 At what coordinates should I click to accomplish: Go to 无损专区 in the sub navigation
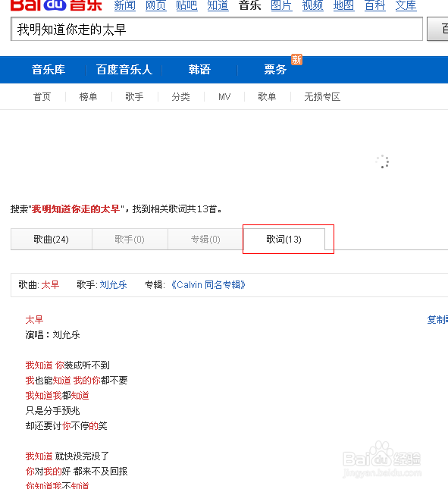322,97
